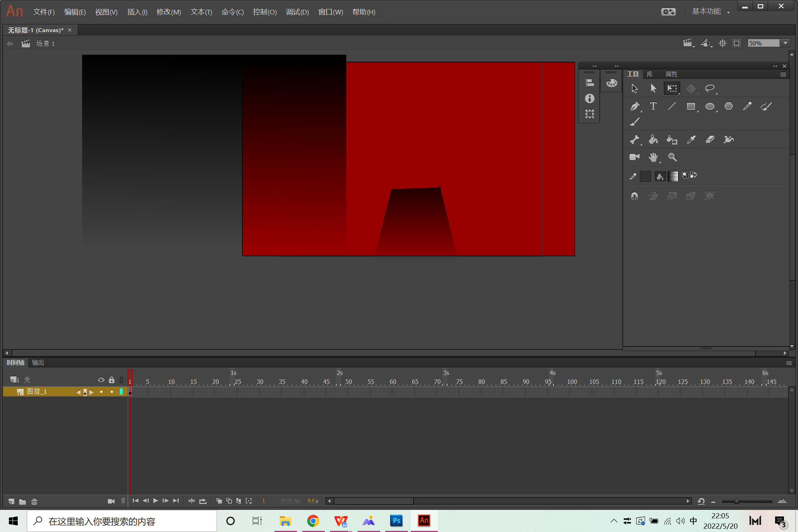798x532 pixels.
Task: Select the Pen tool
Action: click(634, 106)
